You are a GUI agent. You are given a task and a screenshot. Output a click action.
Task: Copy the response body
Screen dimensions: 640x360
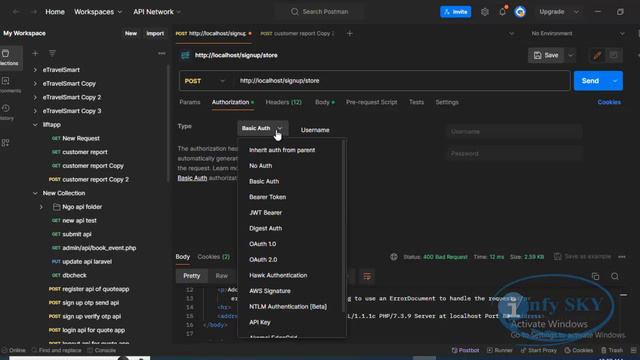tap(596, 277)
